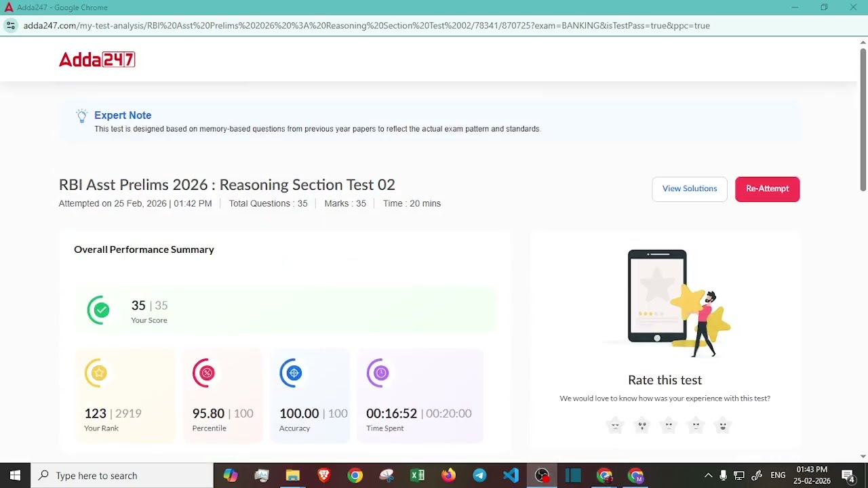Screen dimensions: 868x488
Task: Click the blue accuracy target icon
Action: (292, 373)
